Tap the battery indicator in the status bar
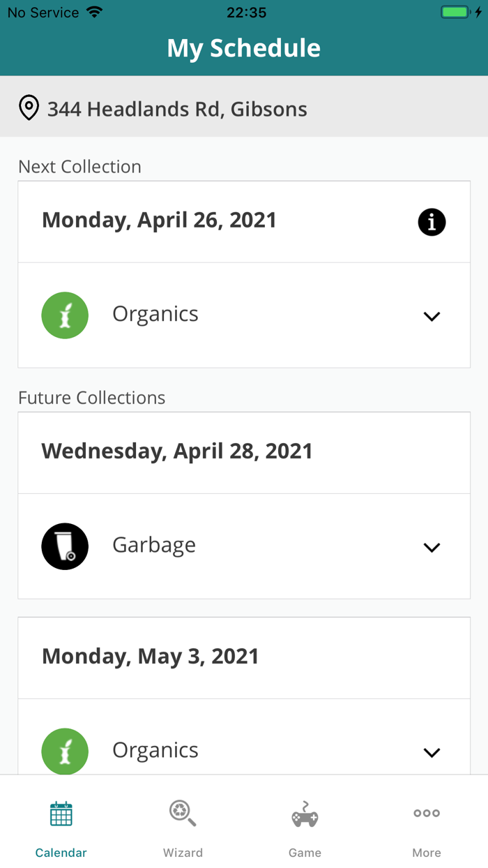 [457, 12]
